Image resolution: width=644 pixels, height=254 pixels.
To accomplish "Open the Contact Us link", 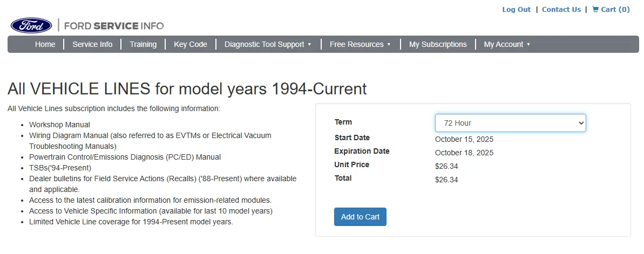I will (x=561, y=9).
